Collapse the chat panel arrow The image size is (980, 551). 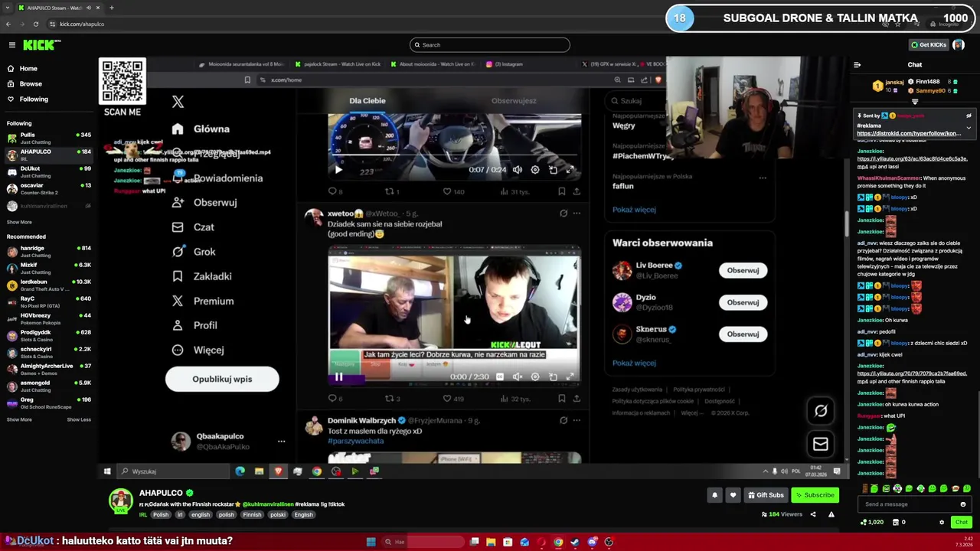857,65
